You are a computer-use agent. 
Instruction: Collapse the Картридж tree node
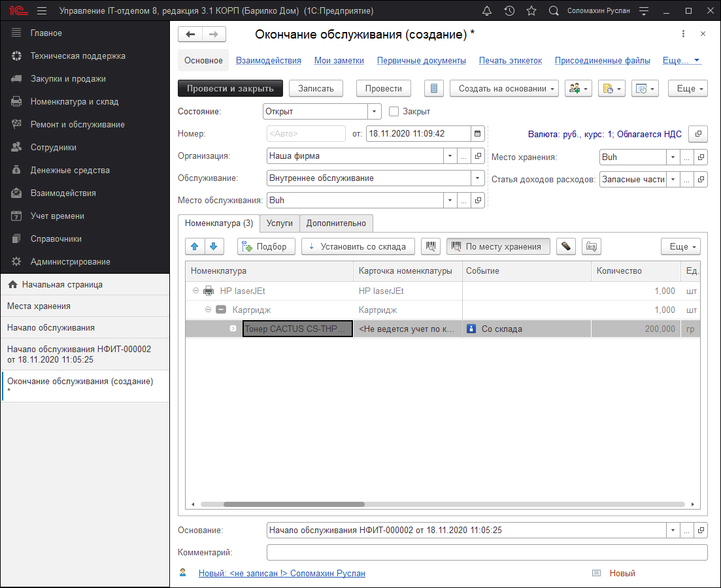[209, 310]
